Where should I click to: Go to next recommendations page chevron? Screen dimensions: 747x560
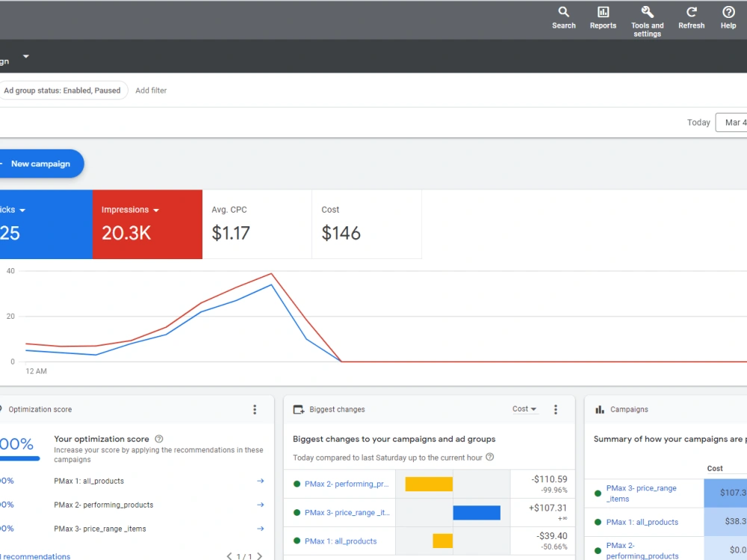[x=260, y=556]
